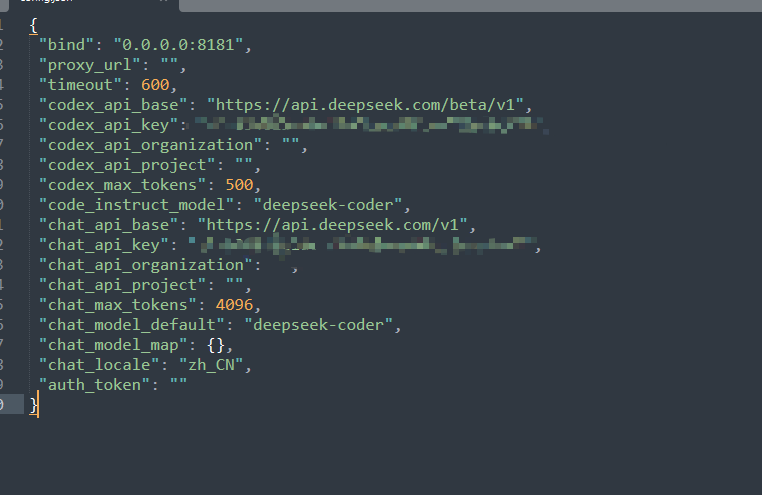The height and width of the screenshot is (495, 762).
Task: Click the https://api.deepseek.com/v1 URL value
Action: click(333, 225)
